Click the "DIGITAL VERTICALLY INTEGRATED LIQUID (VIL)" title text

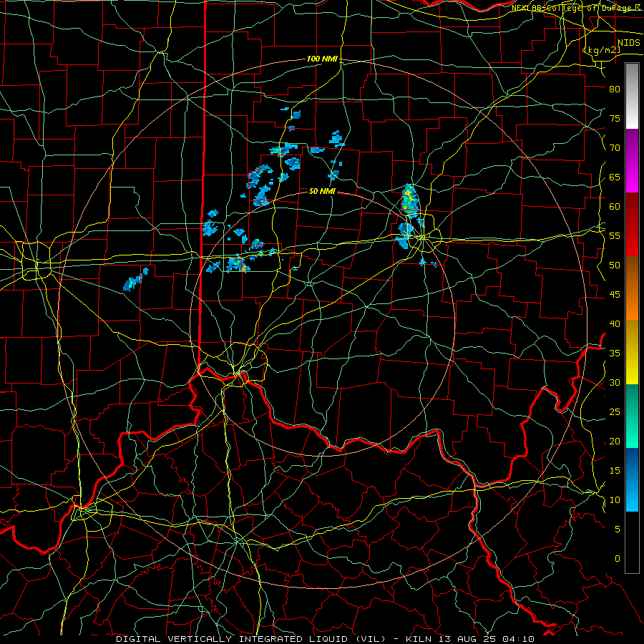pyautogui.click(x=251, y=639)
